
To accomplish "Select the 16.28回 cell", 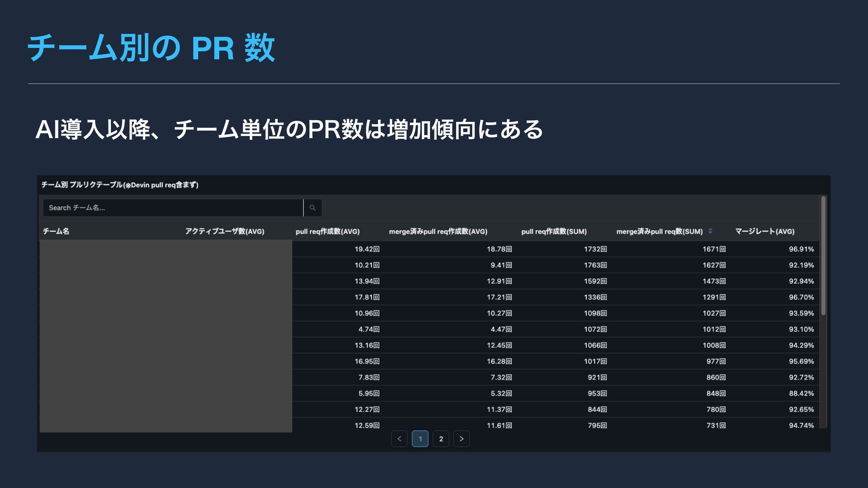I will pyautogui.click(x=500, y=361).
